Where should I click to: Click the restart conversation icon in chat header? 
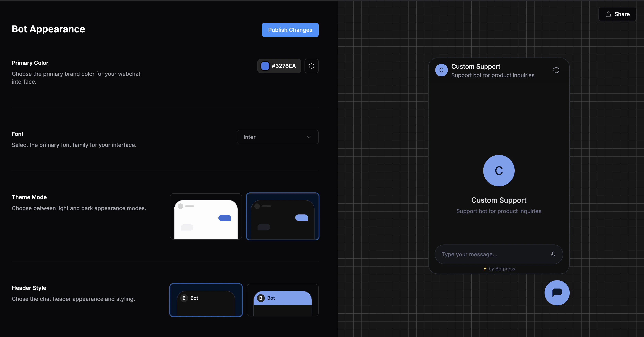click(556, 70)
